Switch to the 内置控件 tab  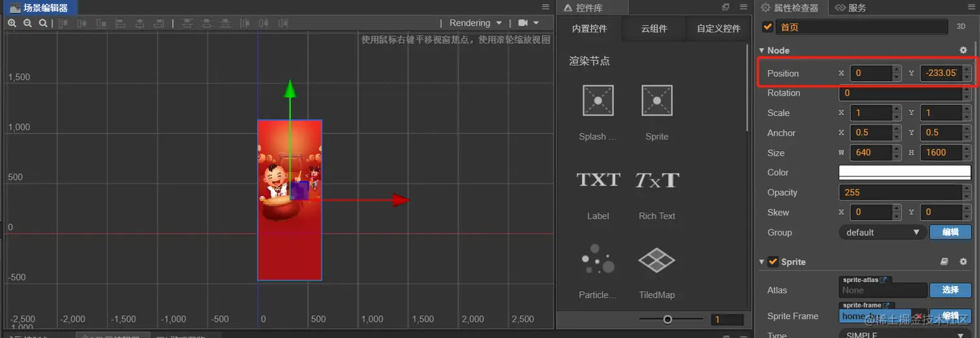click(589, 29)
